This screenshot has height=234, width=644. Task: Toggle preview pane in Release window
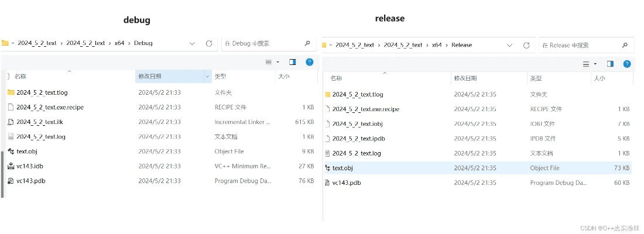pyautogui.click(x=610, y=64)
